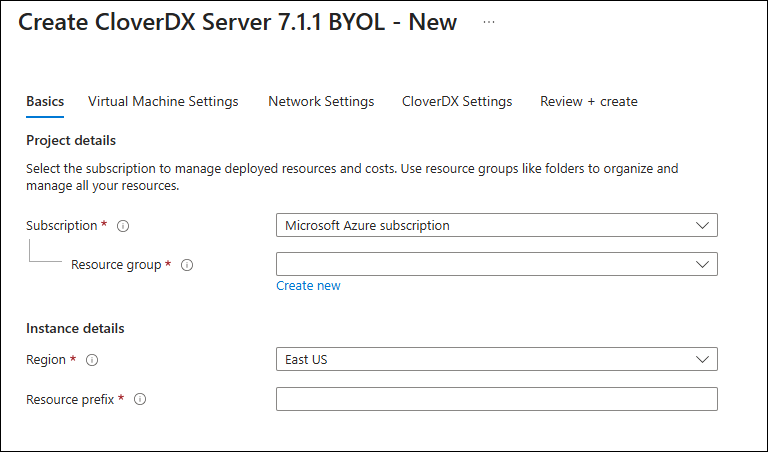Click the Resource prefix info icon

[x=140, y=399]
